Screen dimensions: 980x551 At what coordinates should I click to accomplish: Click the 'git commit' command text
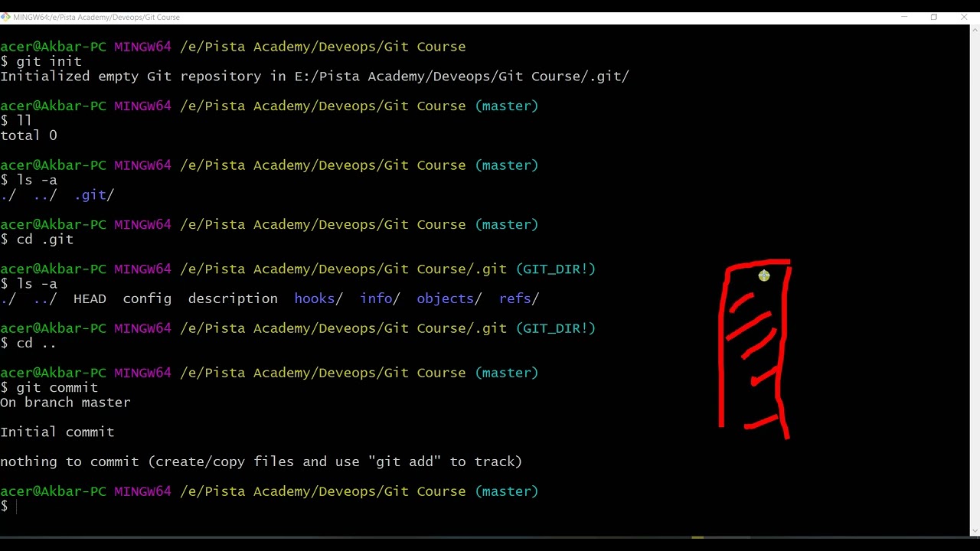click(57, 388)
